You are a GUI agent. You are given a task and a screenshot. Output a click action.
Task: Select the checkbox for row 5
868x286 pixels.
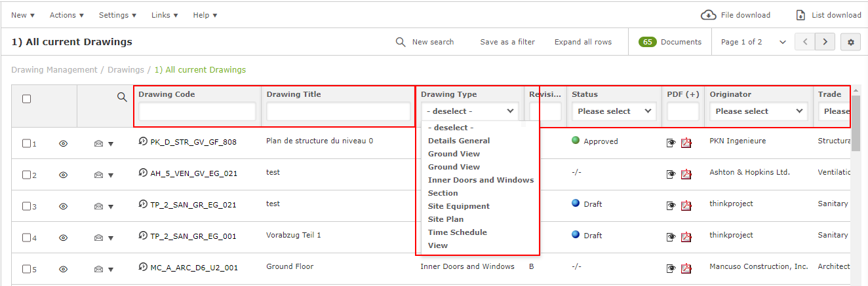tap(27, 269)
